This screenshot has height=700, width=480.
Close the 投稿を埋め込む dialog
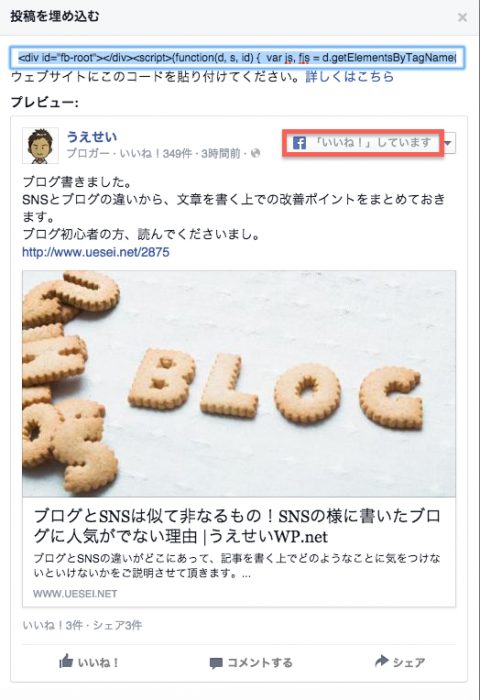(463, 17)
